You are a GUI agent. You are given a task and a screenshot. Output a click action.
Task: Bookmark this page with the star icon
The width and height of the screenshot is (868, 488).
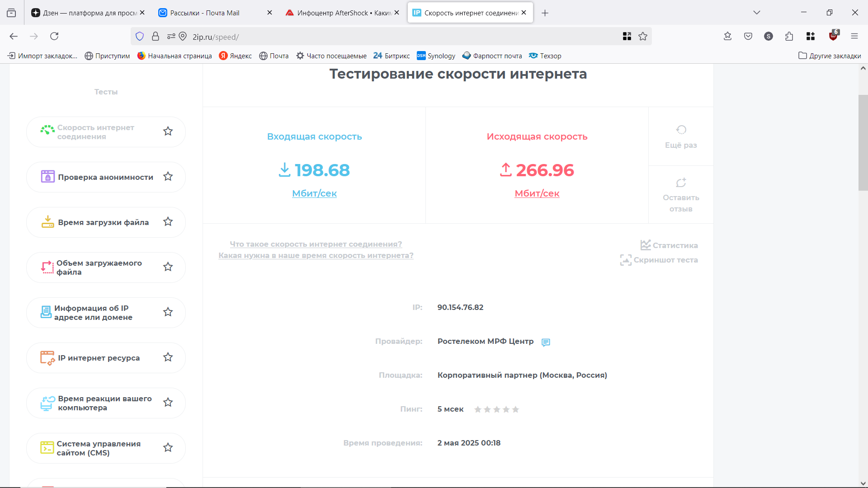click(x=643, y=37)
